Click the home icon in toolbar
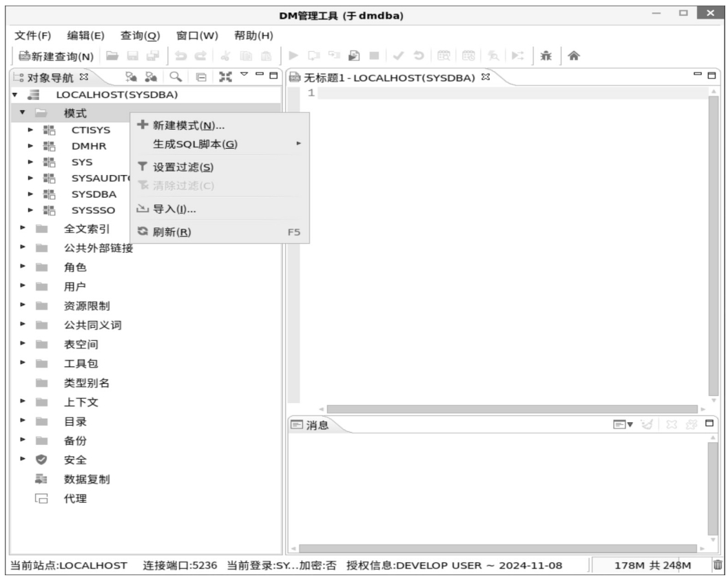 point(573,56)
